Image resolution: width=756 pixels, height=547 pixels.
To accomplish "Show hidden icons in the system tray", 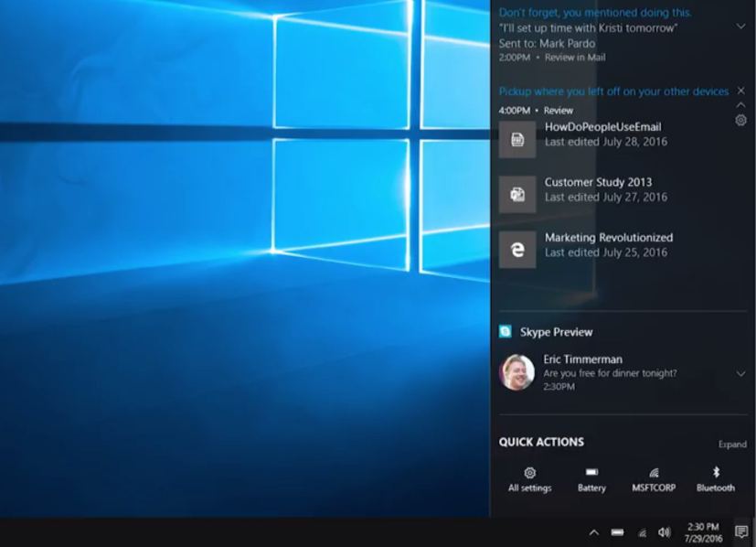I will 593,532.
